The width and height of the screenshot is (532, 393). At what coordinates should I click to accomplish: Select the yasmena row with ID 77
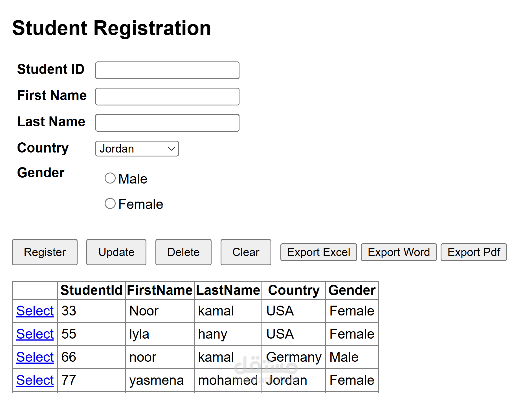point(35,380)
